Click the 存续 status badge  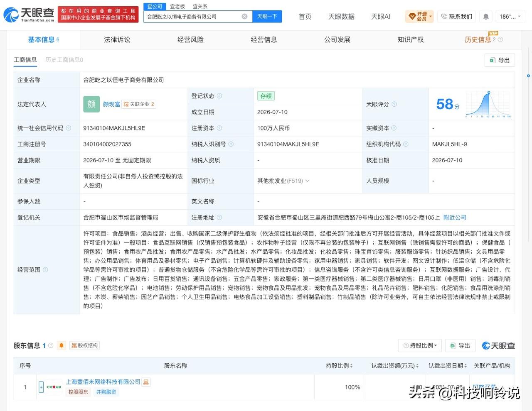click(266, 96)
